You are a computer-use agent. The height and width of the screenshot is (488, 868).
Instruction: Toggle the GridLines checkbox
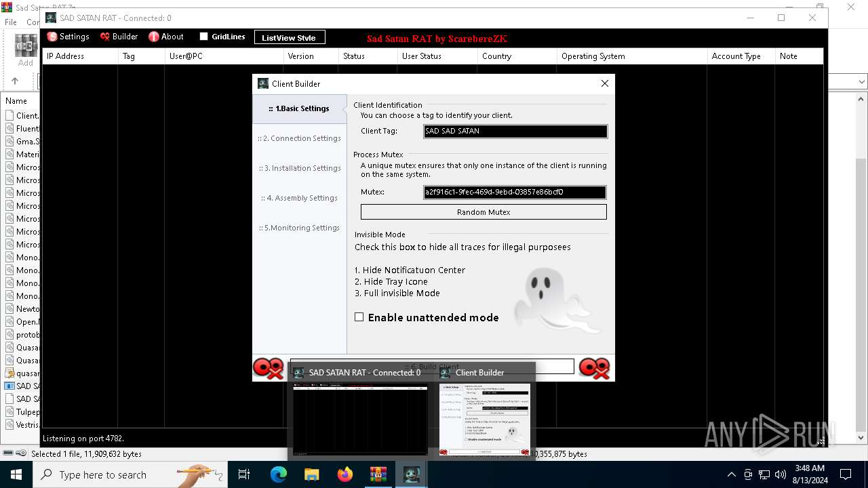[203, 37]
